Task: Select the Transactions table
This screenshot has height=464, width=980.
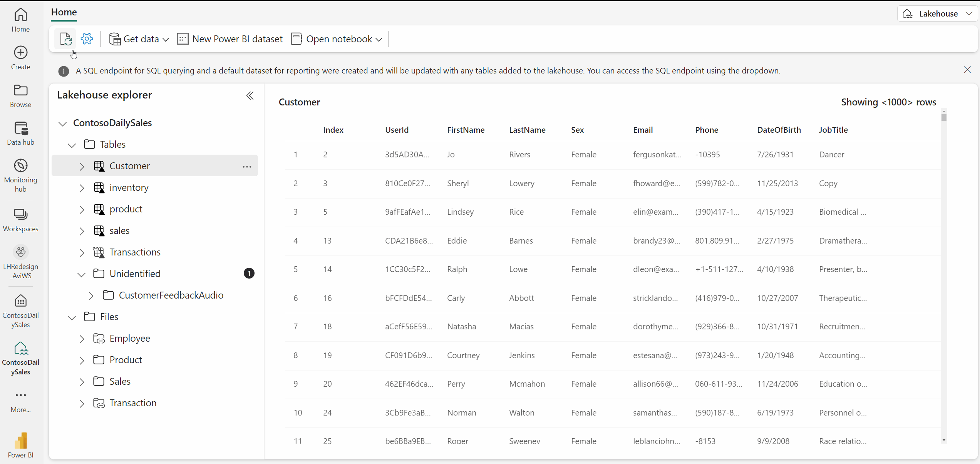Action: click(x=135, y=252)
